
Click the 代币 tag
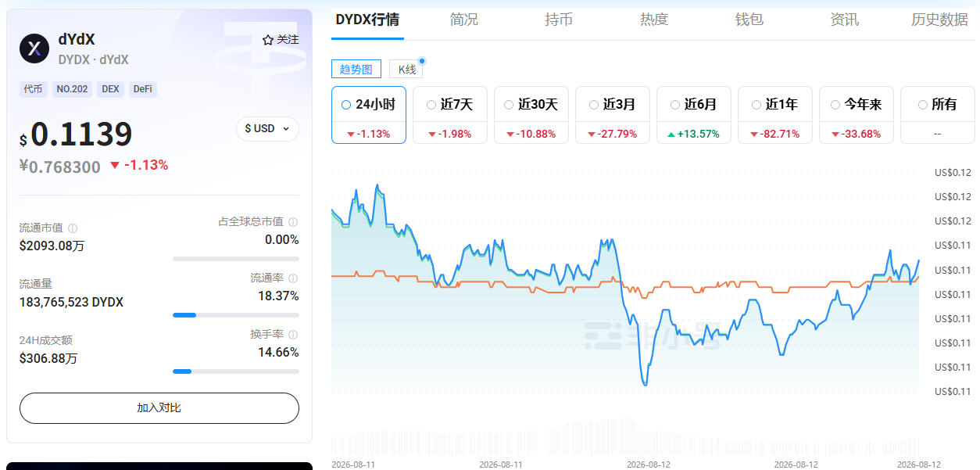click(34, 89)
